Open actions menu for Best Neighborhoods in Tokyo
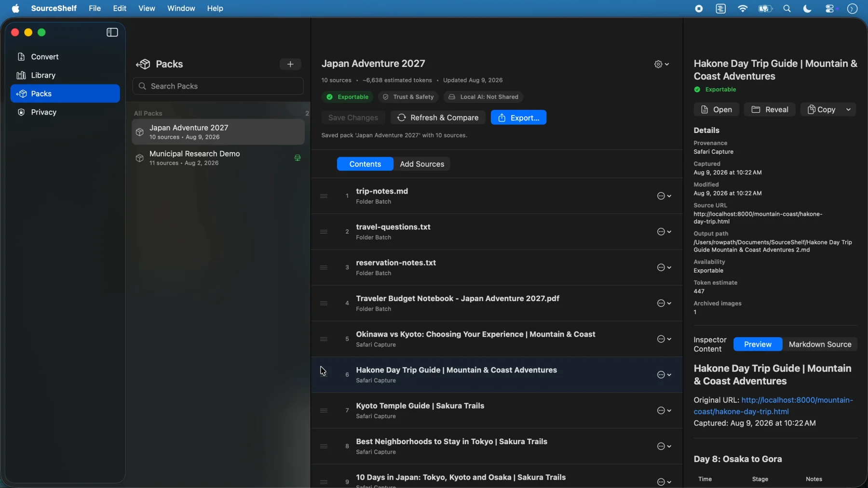 click(664, 447)
